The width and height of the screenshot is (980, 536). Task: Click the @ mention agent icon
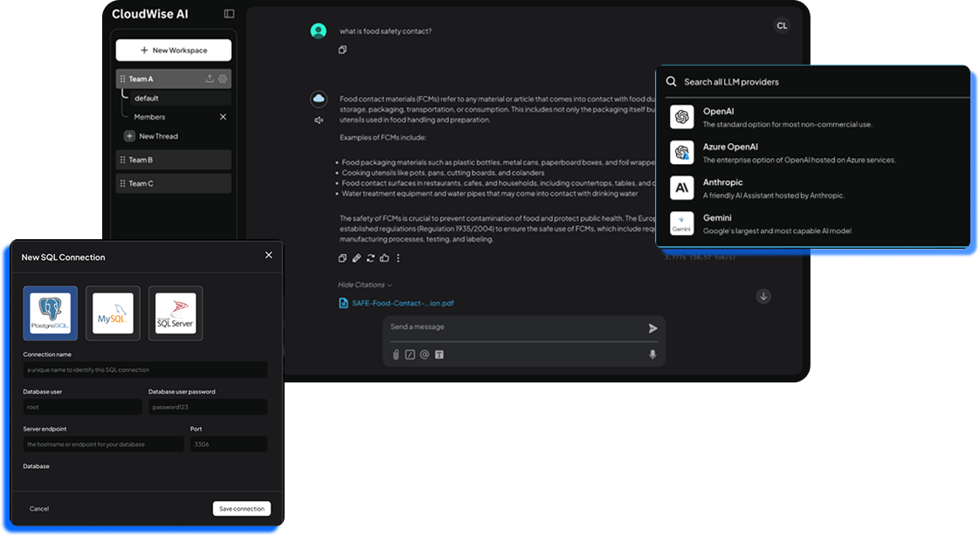point(424,354)
